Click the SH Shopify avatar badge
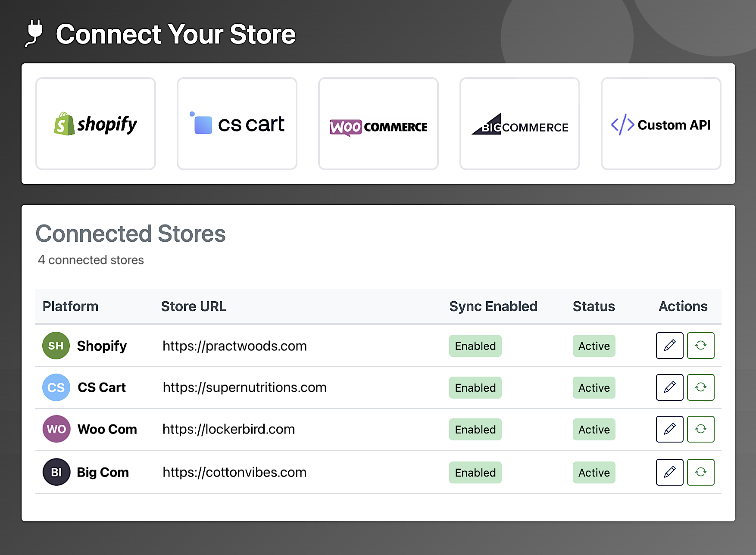This screenshot has width=756, height=555. [56, 346]
